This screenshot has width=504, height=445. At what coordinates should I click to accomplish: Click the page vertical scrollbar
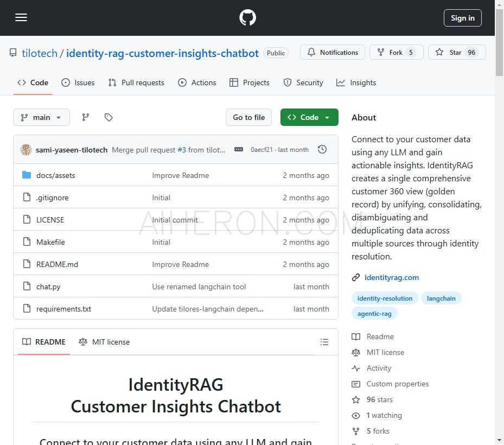click(499, 217)
